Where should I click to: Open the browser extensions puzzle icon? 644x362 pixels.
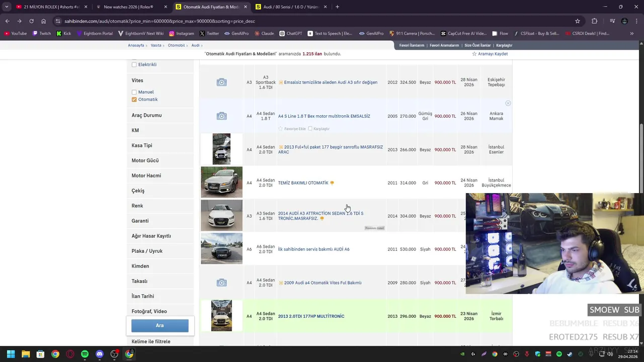(595, 21)
